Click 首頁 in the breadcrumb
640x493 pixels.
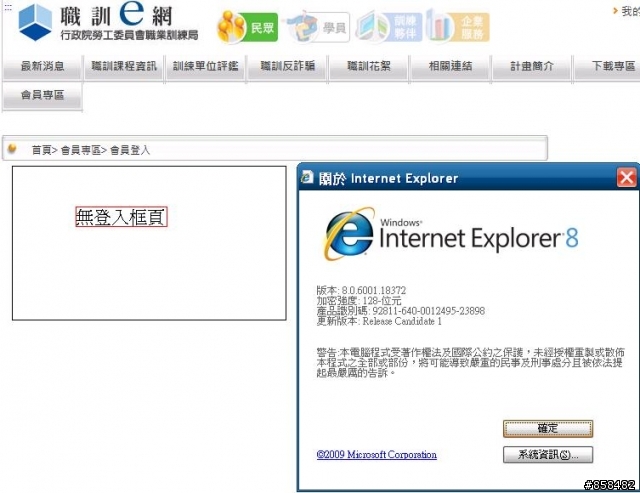point(42,150)
